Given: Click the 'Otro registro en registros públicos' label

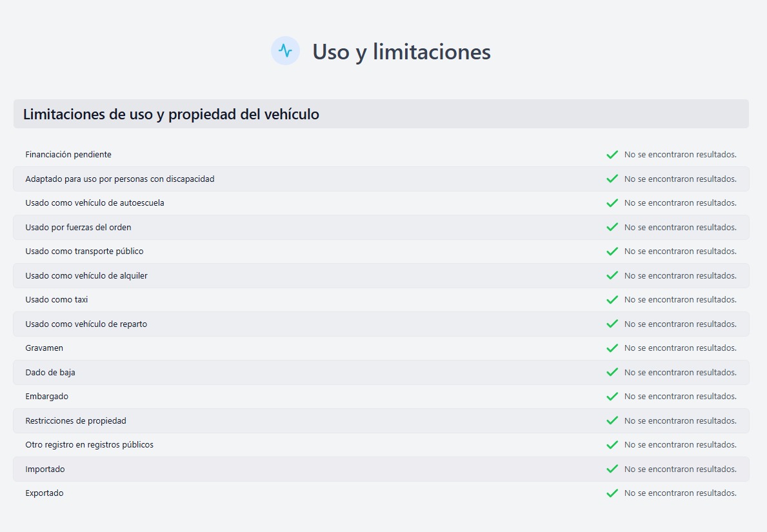Looking at the screenshot, I should (x=90, y=445).
